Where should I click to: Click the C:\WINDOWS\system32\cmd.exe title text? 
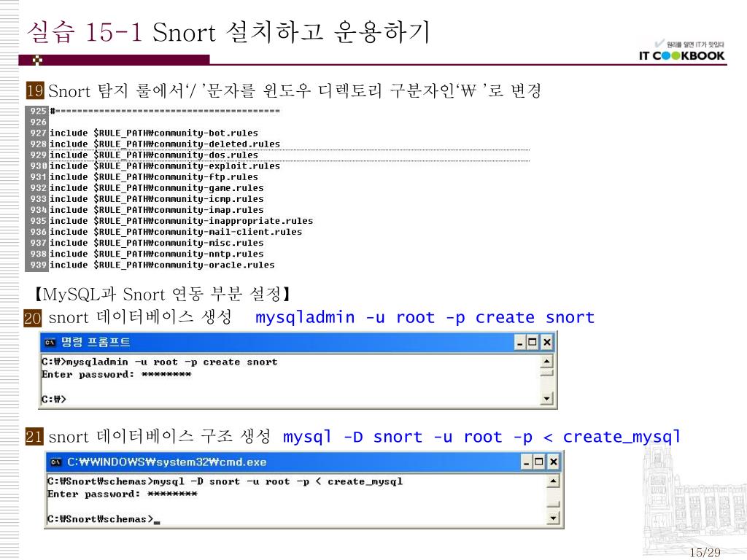pos(167,462)
